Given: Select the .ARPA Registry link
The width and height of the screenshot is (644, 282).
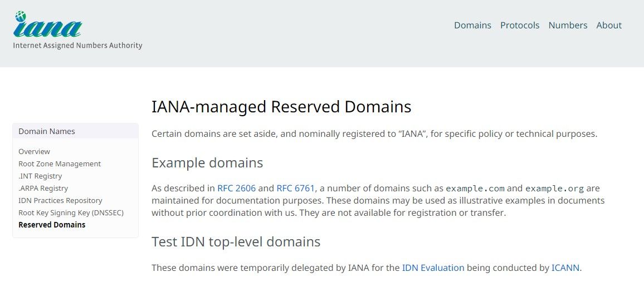Looking at the screenshot, I should 43,188.
